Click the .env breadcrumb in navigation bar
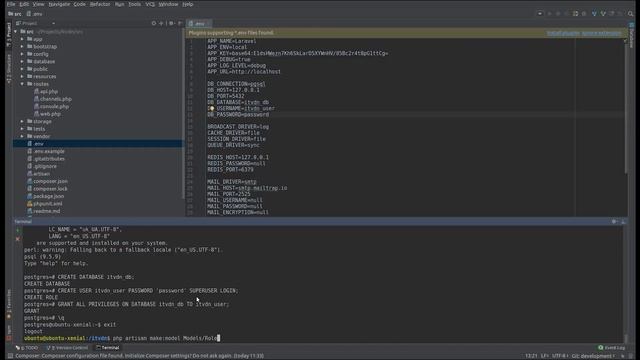The width and height of the screenshot is (640, 360). [35, 14]
